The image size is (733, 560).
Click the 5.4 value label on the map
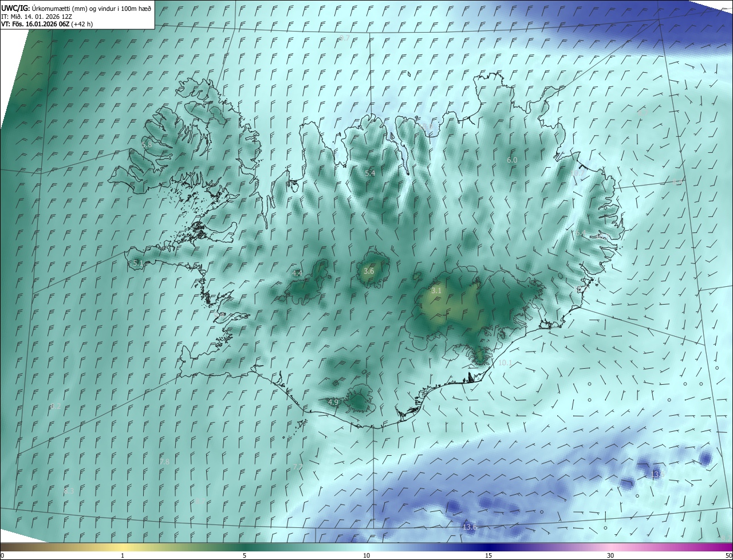click(370, 173)
